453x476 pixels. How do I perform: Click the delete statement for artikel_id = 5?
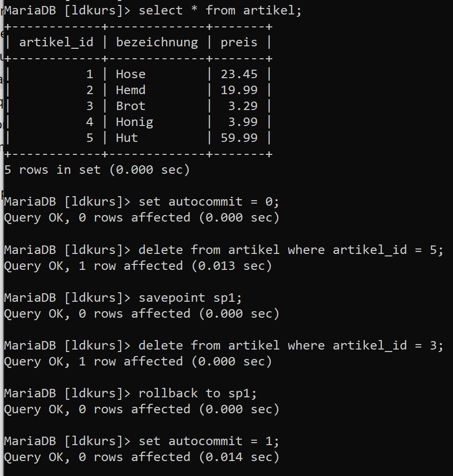click(291, 250)
